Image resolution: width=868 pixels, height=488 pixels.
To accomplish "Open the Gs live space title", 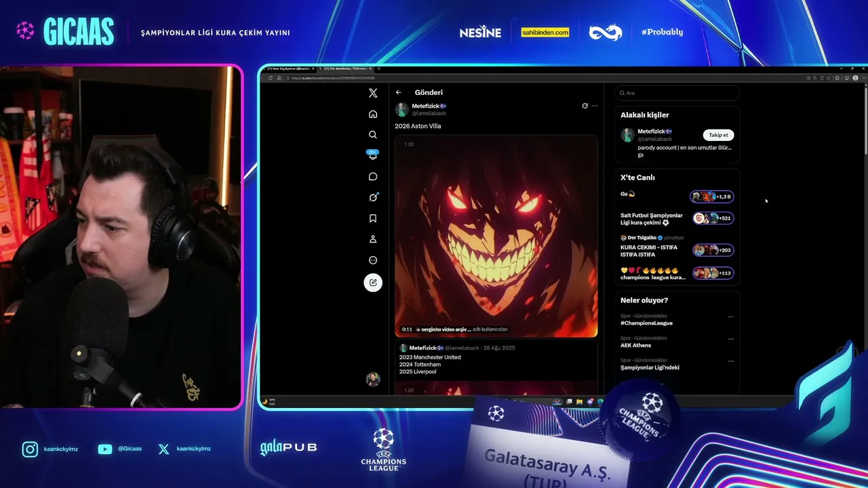I will coord(627,194).
